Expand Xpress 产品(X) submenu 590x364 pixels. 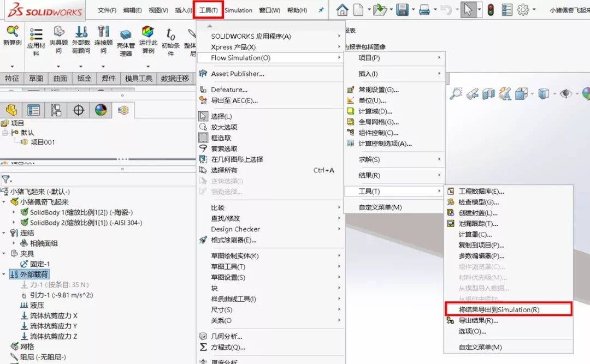pos(270,47)
